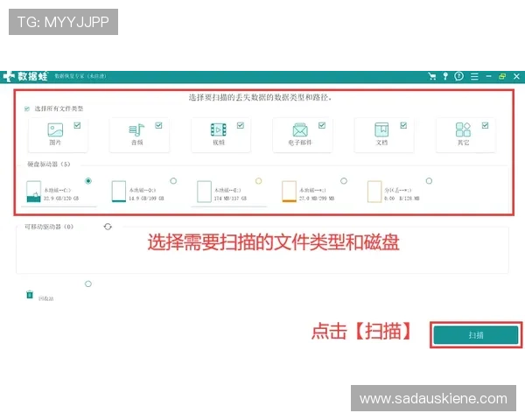This screenshot has width=525, height=420.
Task: Click the 27.0 MB/299 MB size text
Action: pyautogui.click(x=317, y=199)
